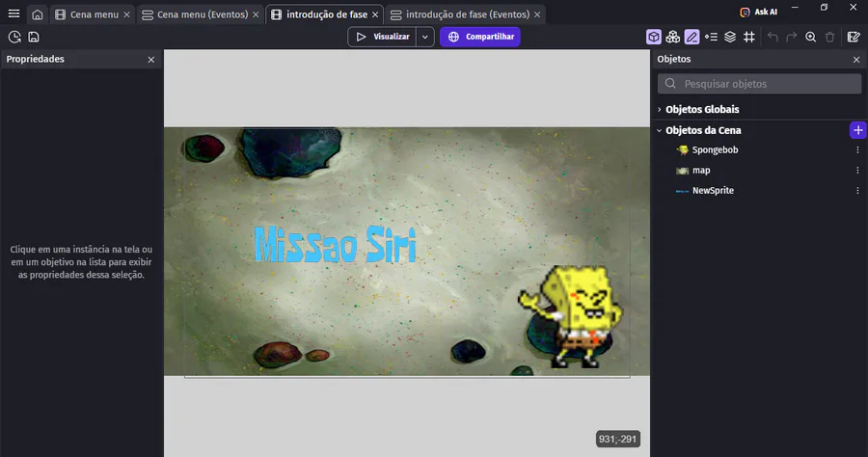Click Visualizar preview button
868x457 pixels.
tap(382, 37)
